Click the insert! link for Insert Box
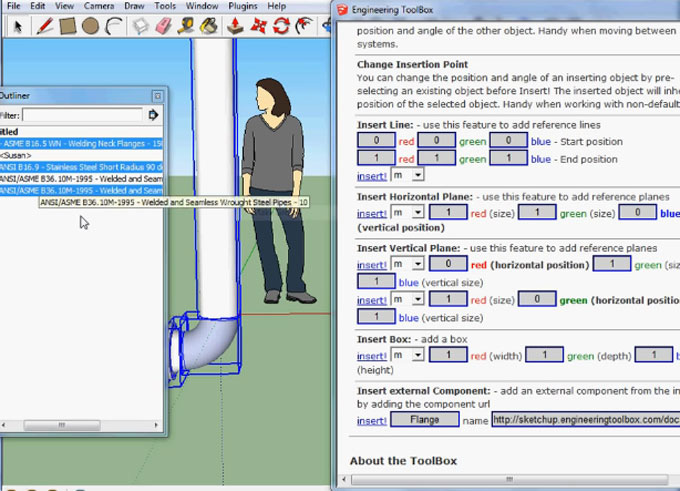This screenshot has height=491, width=680. 372,356
